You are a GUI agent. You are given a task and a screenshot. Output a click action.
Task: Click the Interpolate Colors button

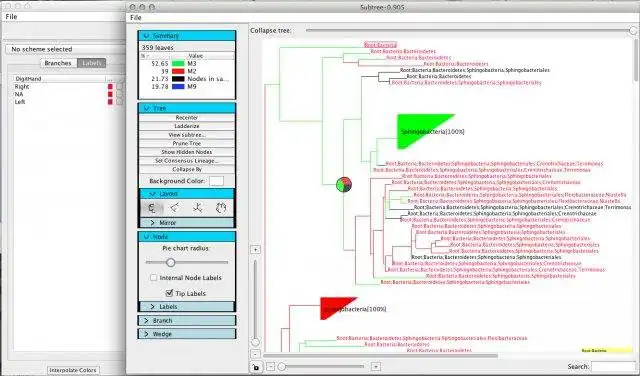pyautogui.click(x=73, y=370)
